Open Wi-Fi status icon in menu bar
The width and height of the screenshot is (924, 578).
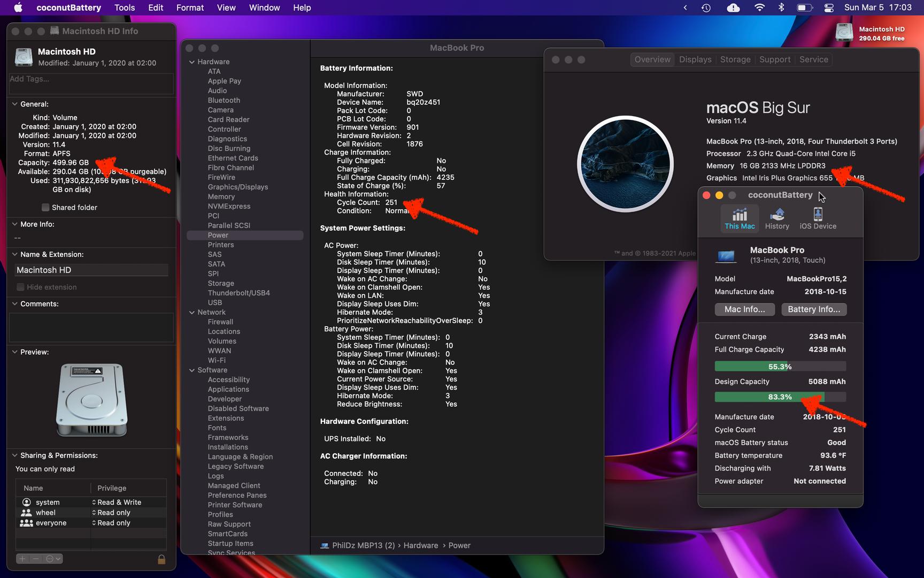759,7
